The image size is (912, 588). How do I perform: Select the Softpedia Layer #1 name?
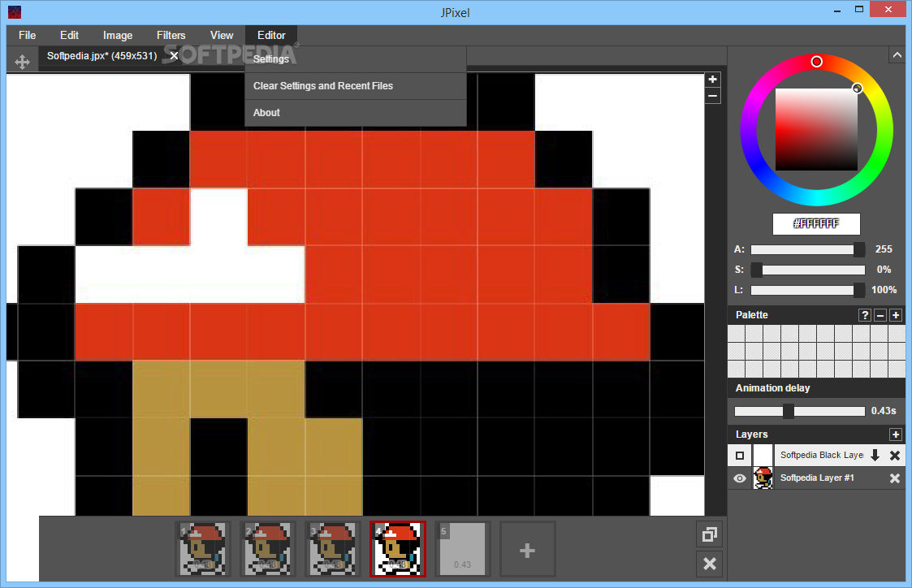tap(817, 478)
